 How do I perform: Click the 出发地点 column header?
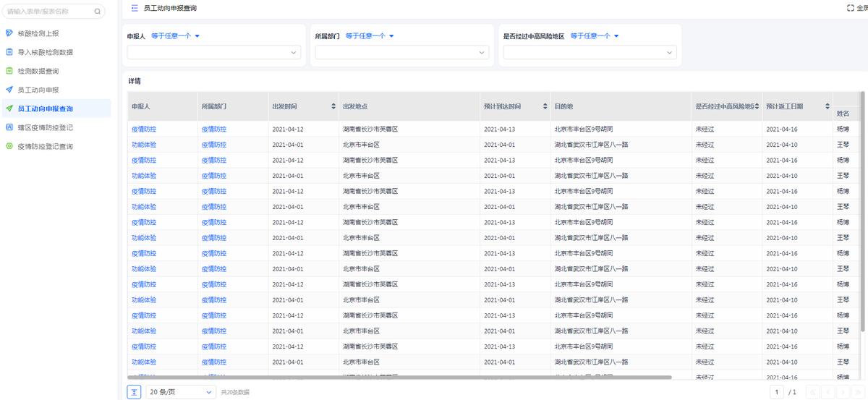pyautogui.click(x=409, y=106)
